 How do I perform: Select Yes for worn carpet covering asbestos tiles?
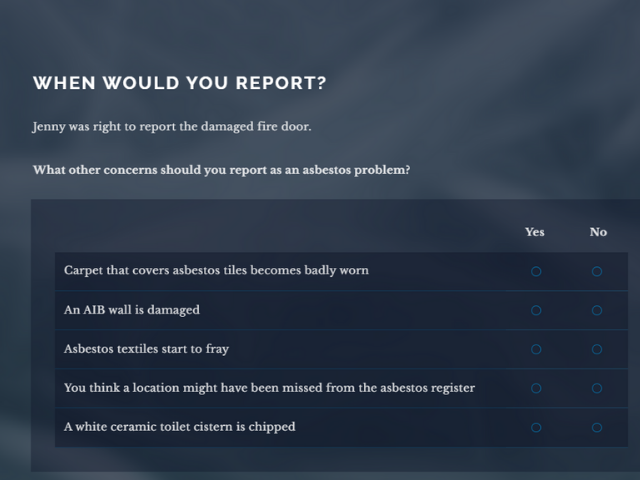[536, 271]
